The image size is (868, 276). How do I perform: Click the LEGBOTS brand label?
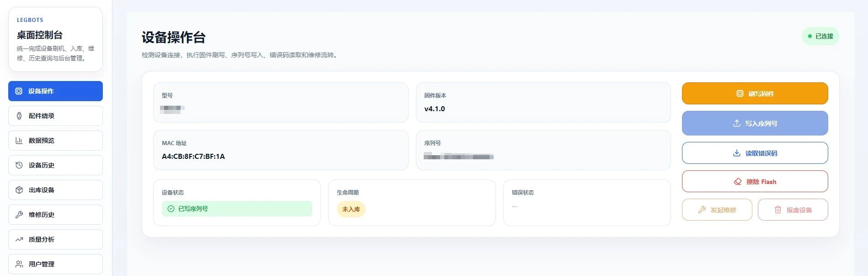[30, 20]
